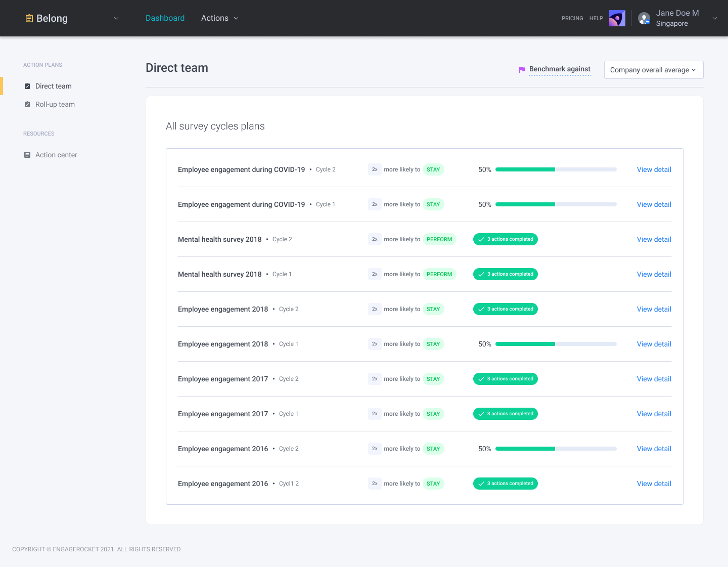
Task: View detail for COVID-19 Cycle 1
Action: [654, 204]
